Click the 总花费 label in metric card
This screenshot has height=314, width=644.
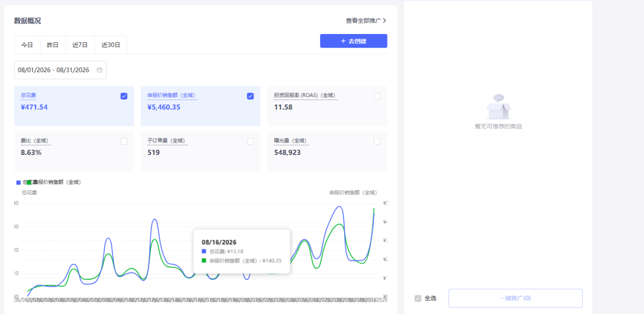[x=29, y=96]
